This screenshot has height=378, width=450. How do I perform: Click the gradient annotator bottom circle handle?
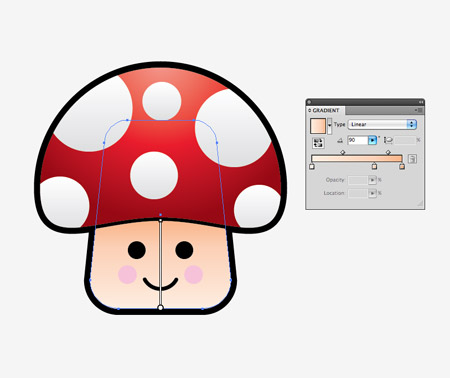point(160,307)
